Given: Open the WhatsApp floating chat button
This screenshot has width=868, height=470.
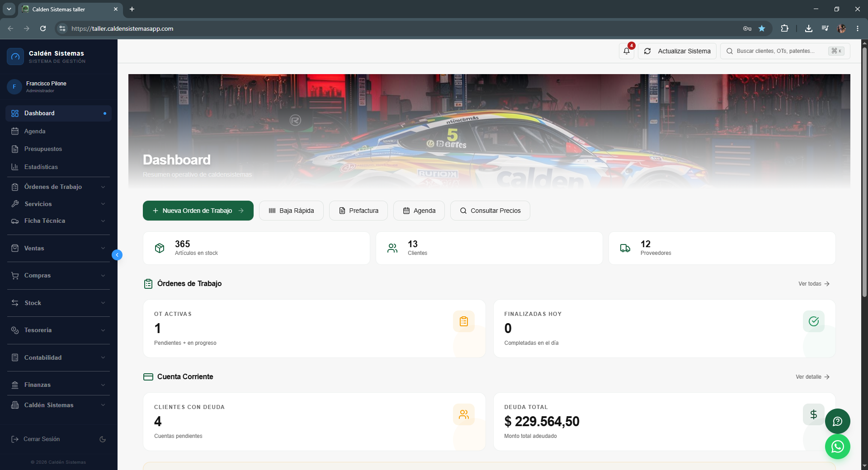Looking at the screenshot, I should click(x=837, y=446).
